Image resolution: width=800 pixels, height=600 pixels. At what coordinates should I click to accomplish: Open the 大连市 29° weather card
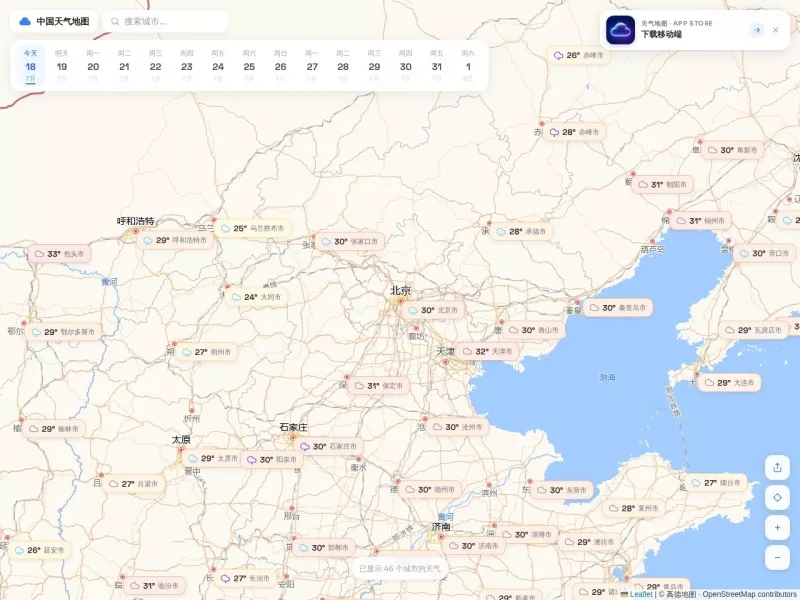coord(730,383)
